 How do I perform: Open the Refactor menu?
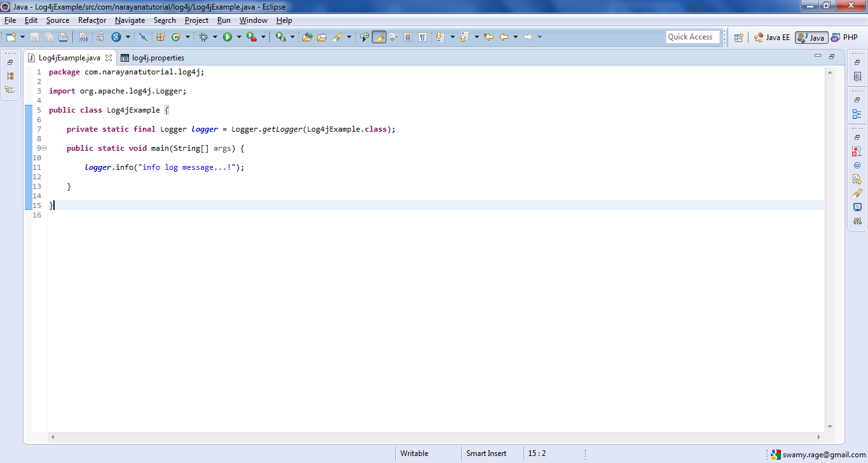tap(92, 20)
